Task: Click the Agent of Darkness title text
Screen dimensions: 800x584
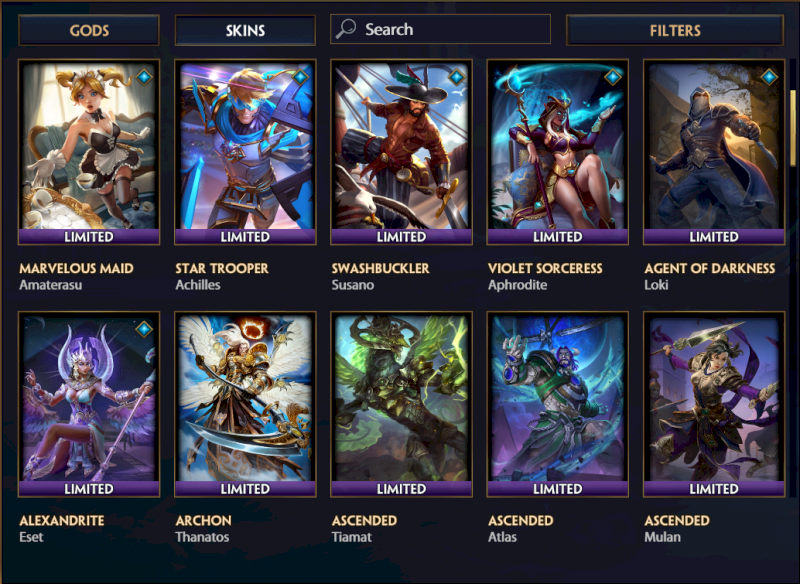Action: (x=709, y=268)
